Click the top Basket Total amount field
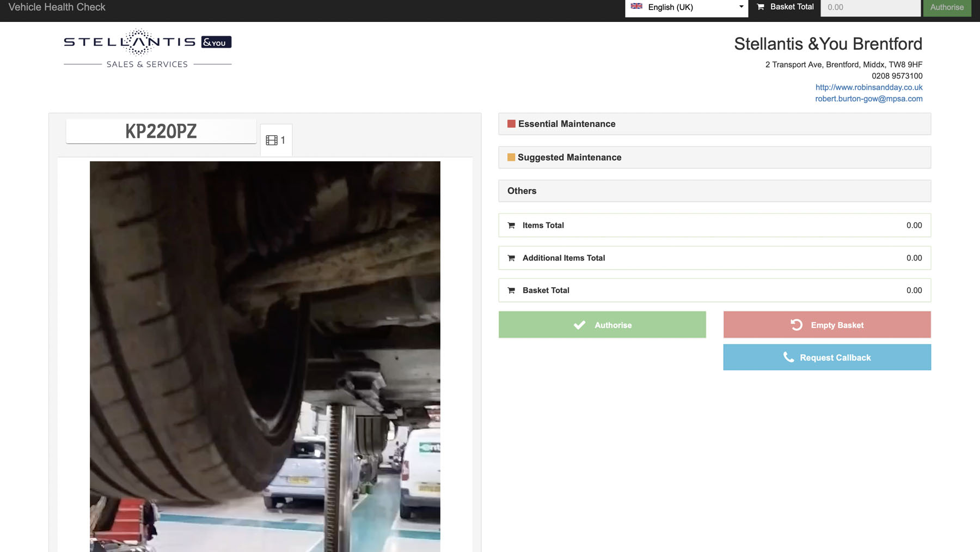The image size is (980, 552). (871, 8)
